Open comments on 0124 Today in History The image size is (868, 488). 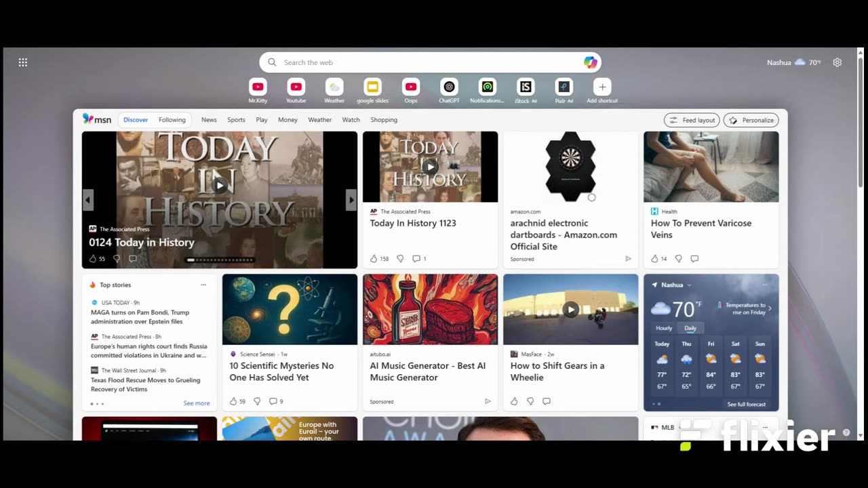point(133,259)
